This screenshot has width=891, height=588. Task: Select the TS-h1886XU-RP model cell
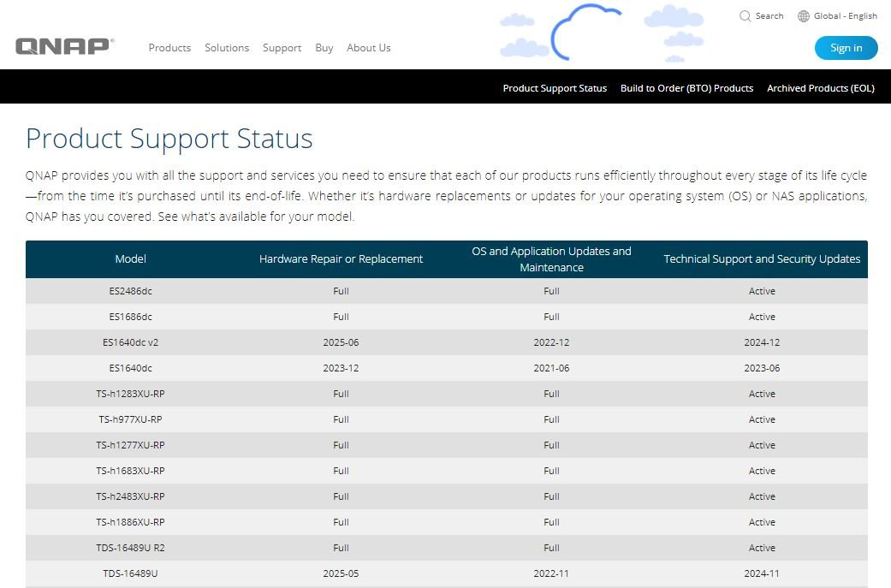pyautogui.click(x=131, y=522)
